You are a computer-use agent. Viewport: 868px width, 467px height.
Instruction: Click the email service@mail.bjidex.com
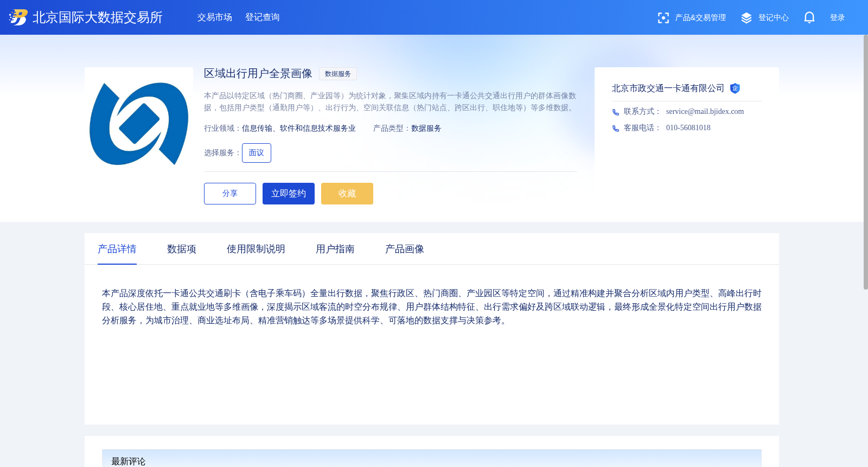(x=705, y=112)
